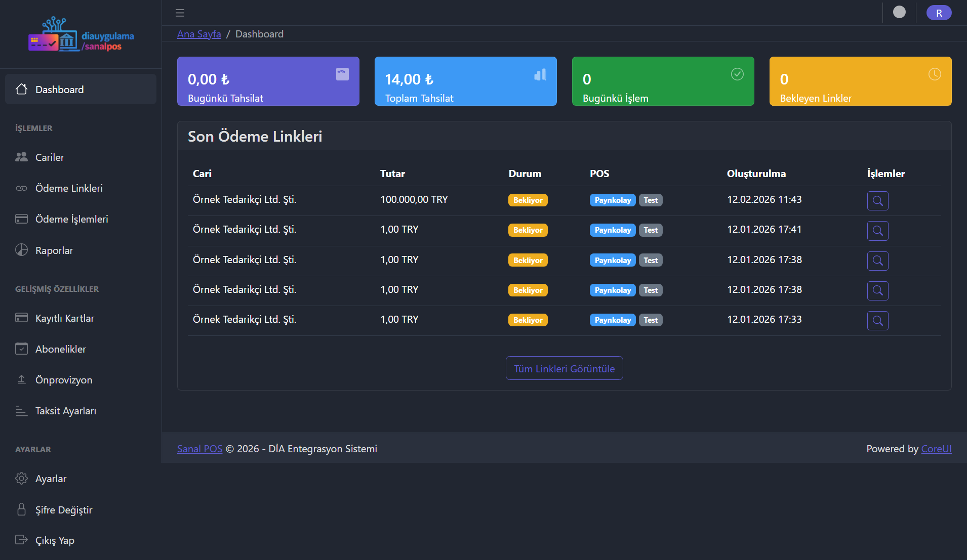Viewport: 967px width, 560px height.
Task: Select Abonelikler from the sidebar
Action: (80, 349)
